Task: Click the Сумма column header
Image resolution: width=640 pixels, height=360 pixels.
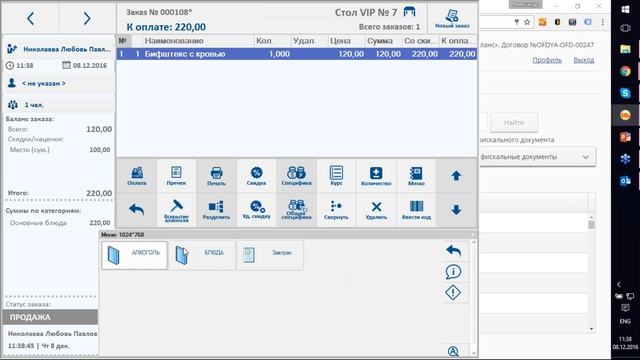Action: click(383, 41)
